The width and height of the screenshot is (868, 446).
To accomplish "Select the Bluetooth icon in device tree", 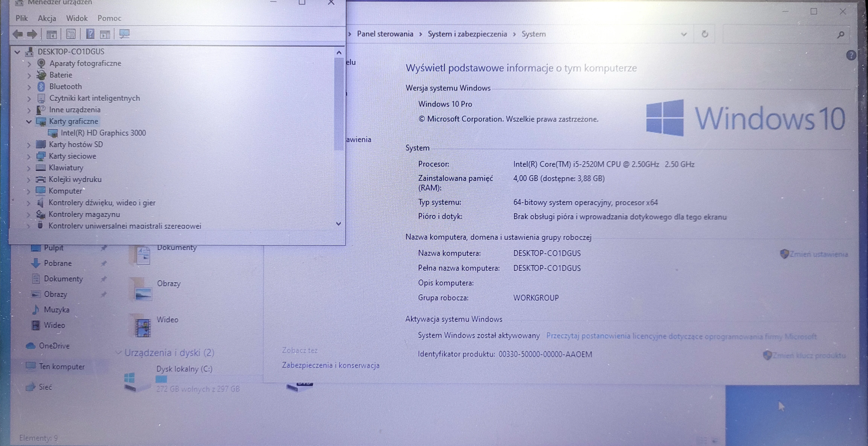I will coord(41,87).
